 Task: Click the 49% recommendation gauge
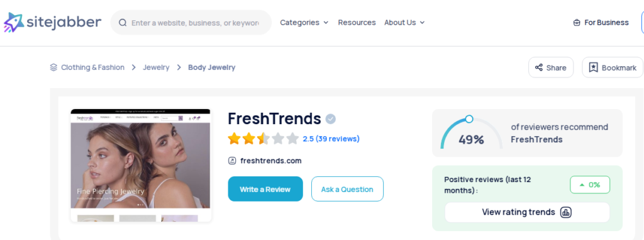(x=471, y=133)
